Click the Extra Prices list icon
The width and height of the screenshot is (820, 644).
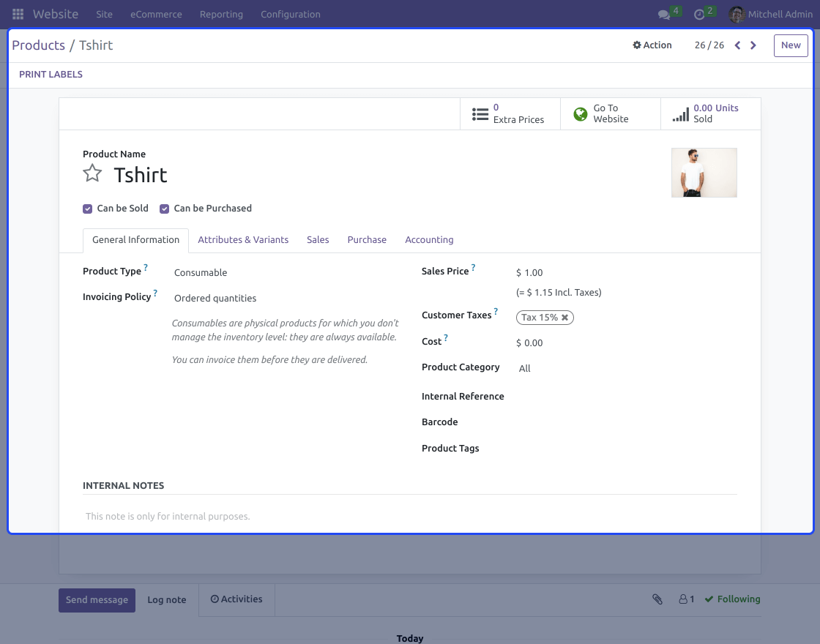[x=480, y=114]
